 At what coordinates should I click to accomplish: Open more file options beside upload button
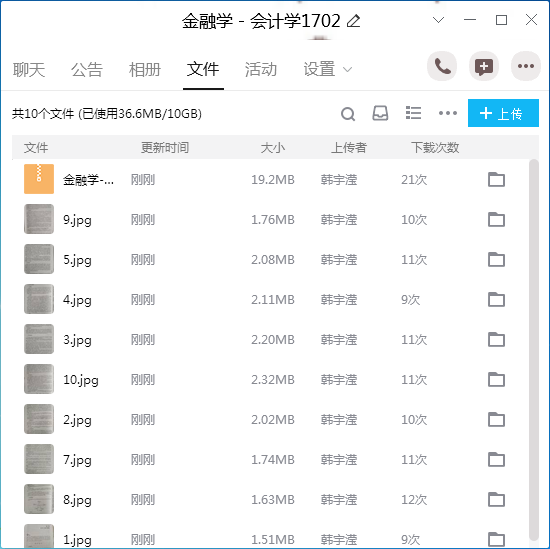click(448, 113)
